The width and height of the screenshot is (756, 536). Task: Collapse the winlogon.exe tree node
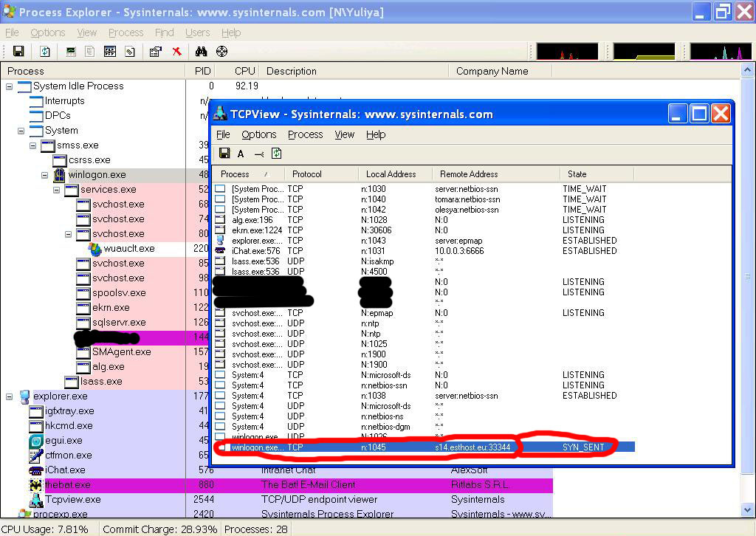[44, 175]
